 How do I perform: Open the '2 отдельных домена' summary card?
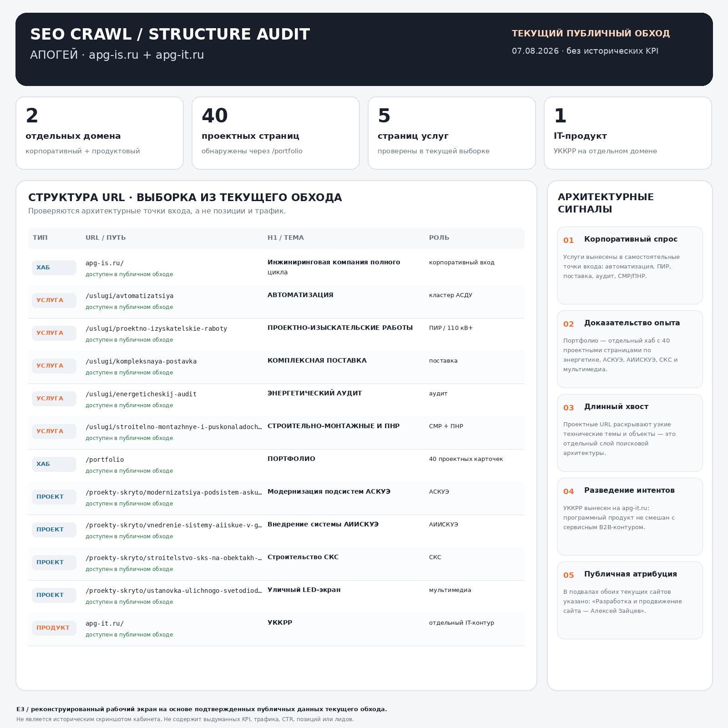100,133
